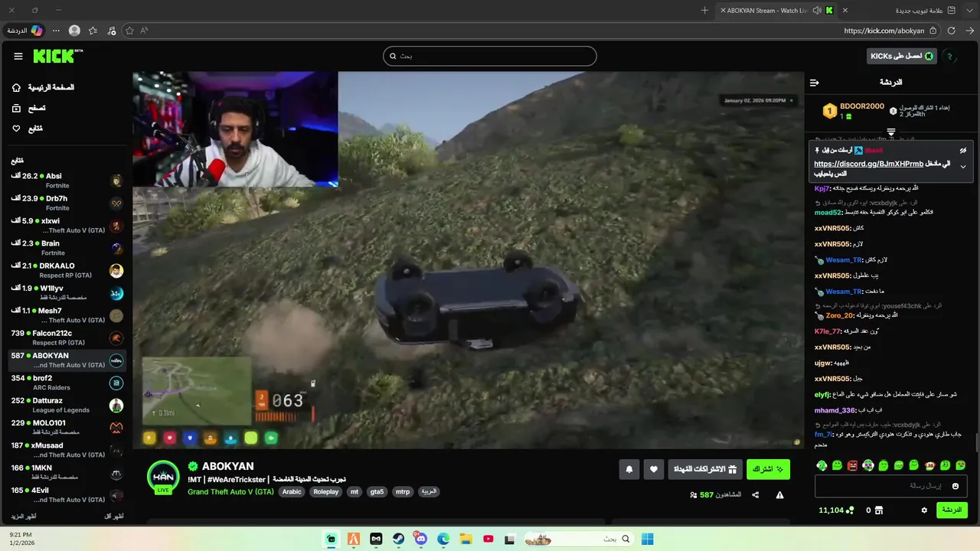Click the stream video player
Screen dimensions: 980x551
point(468,260)
